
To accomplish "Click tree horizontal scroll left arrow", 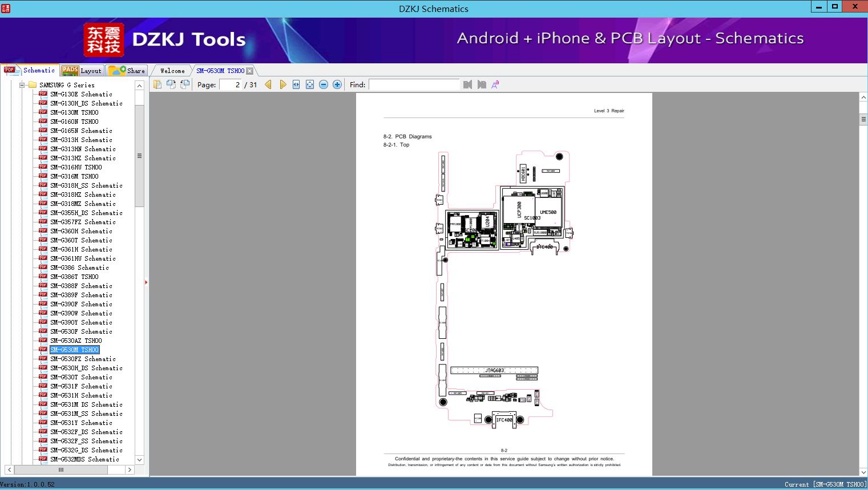I will (x=9, y=470).
